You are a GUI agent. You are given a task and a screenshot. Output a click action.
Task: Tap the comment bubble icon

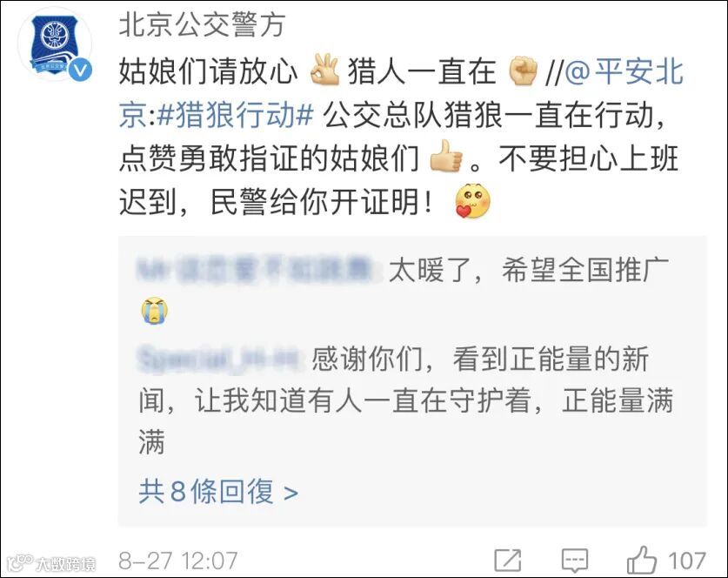tap(574, 561)
